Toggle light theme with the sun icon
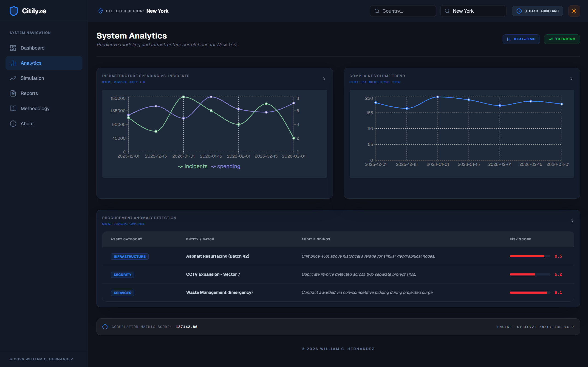Image resolution: width=588 pixels, height=367 pixels. [574, 11]
